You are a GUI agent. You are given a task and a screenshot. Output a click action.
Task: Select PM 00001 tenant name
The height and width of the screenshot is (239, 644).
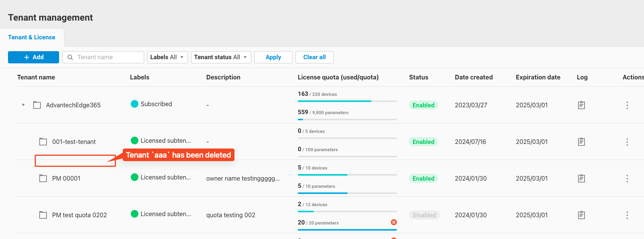(66, 178)
